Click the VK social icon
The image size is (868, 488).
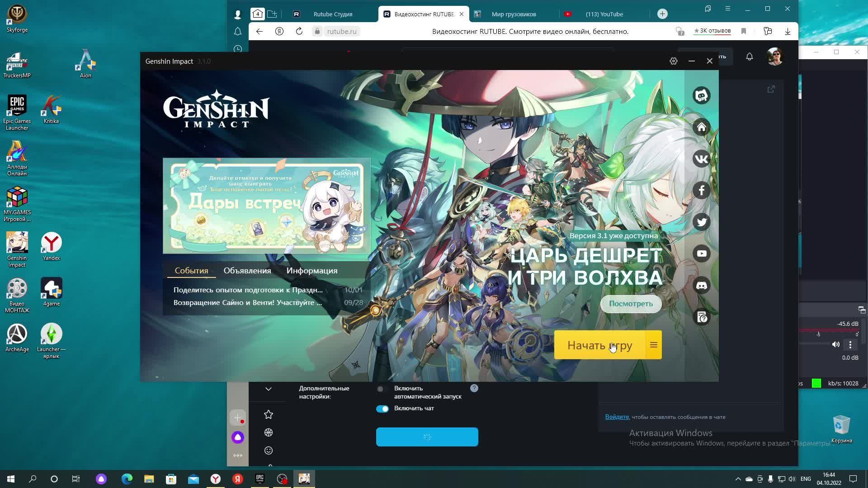click(x=702, y=159)
